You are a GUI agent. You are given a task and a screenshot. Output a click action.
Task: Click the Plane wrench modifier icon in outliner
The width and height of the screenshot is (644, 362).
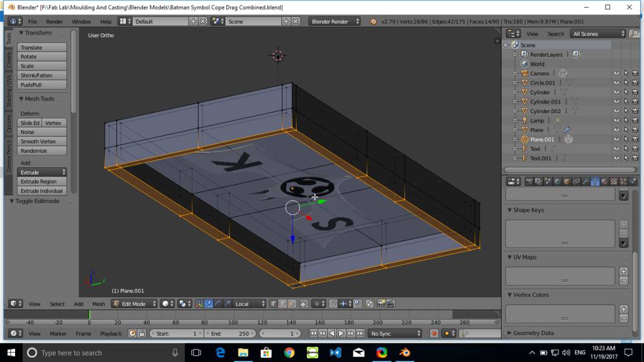(x=567, y=129)
